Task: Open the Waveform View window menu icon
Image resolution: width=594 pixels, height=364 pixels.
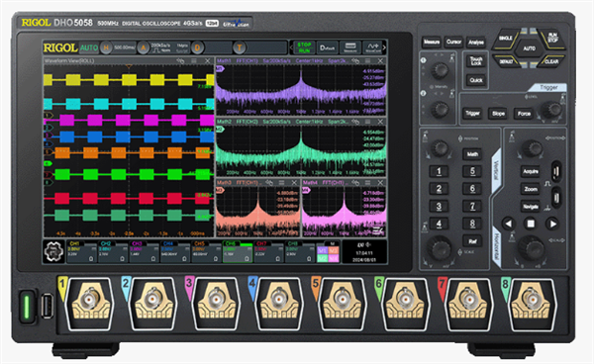Action: (194, 60)
